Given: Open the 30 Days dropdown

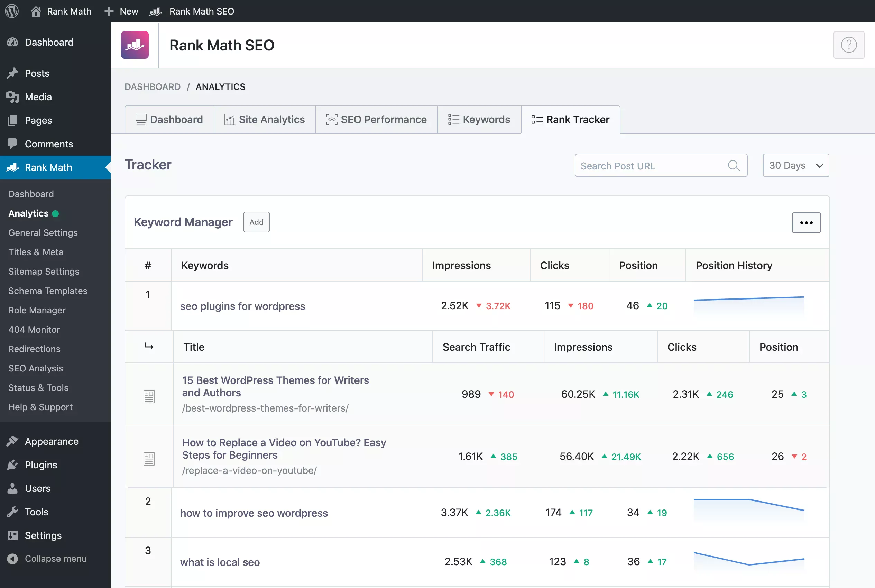Looking at the screenshot, I should [x=795, y=165].
